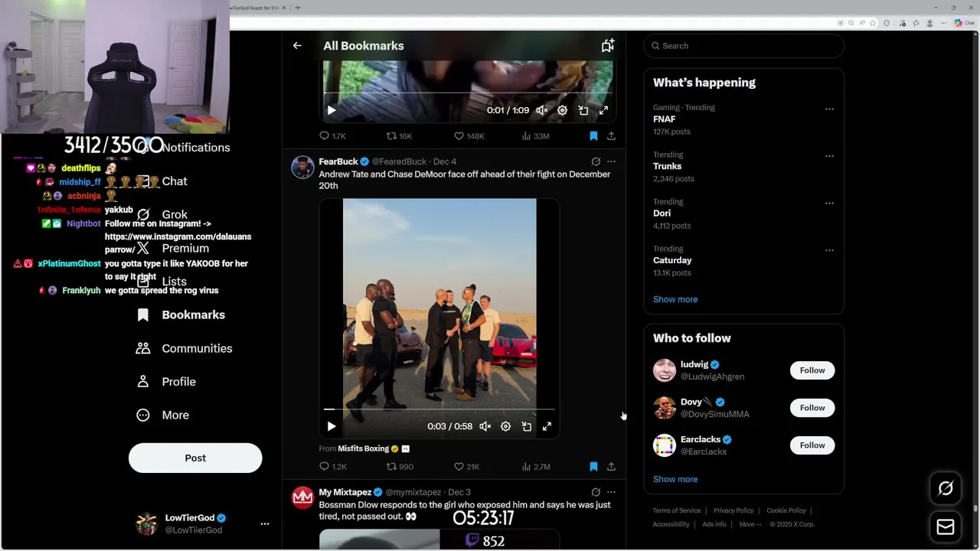Click Grok icon on FearBuck tweet
980x551 pixels.
click(596, 161)
